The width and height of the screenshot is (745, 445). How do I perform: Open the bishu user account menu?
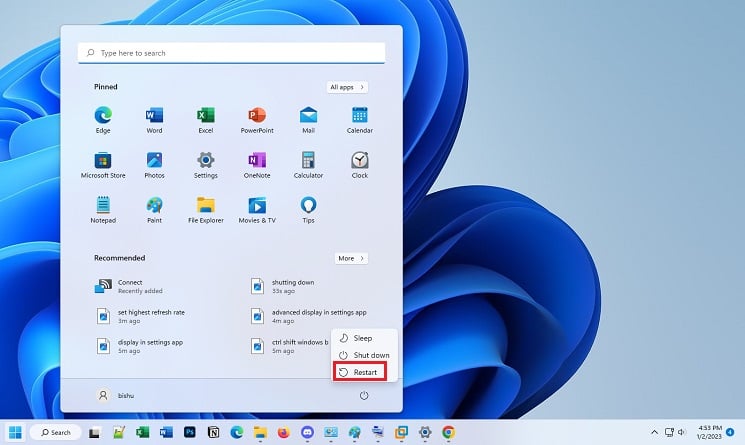pos(115,395)
